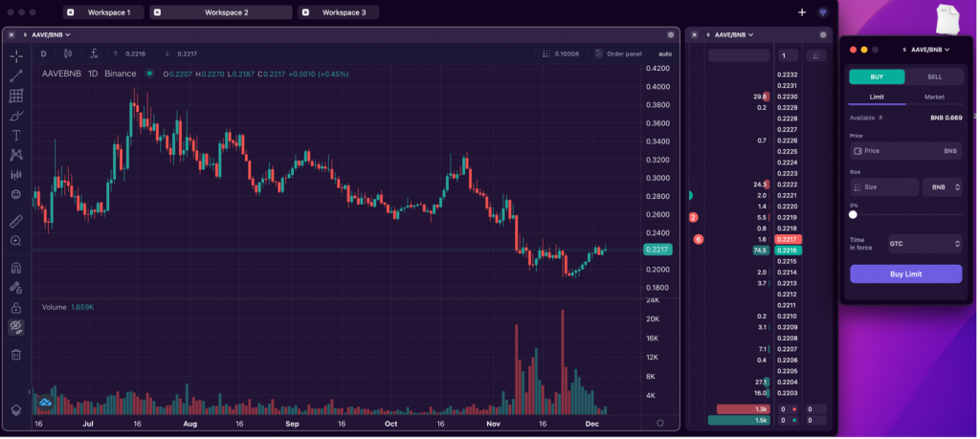This screenshot has width=980, height=439.
Task: Select the SELL side tab
Action: (934, 77)
